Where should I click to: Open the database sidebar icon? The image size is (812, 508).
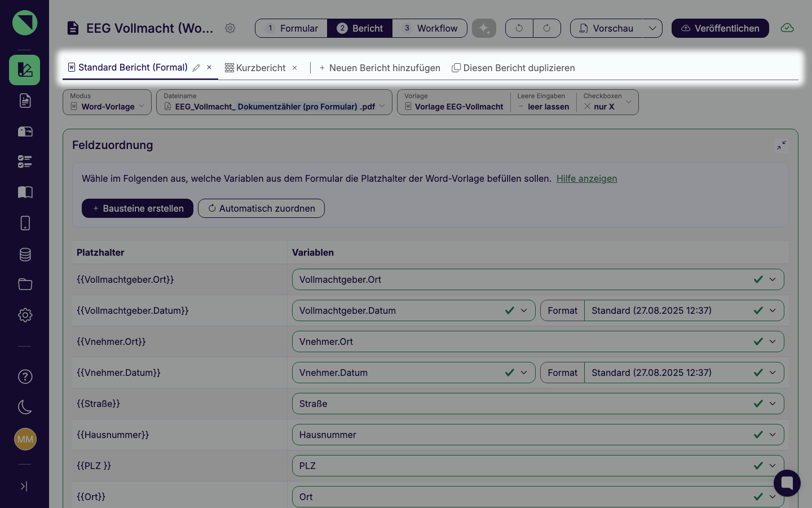click(25, 254)
